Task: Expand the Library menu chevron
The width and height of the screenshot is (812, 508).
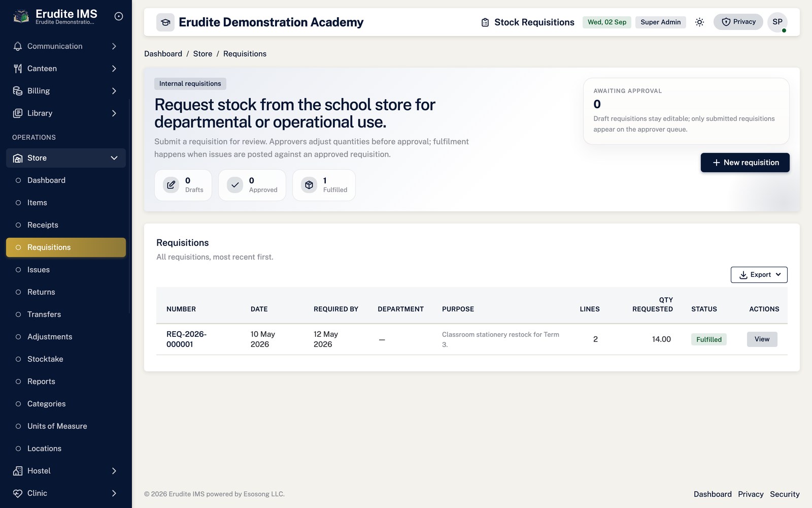Action: tap(114, 113)
